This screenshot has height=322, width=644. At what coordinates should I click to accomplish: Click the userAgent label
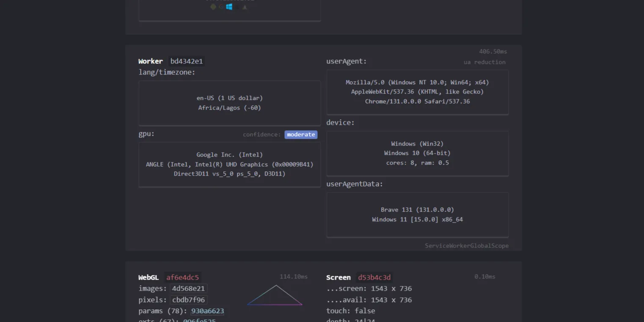347,61
